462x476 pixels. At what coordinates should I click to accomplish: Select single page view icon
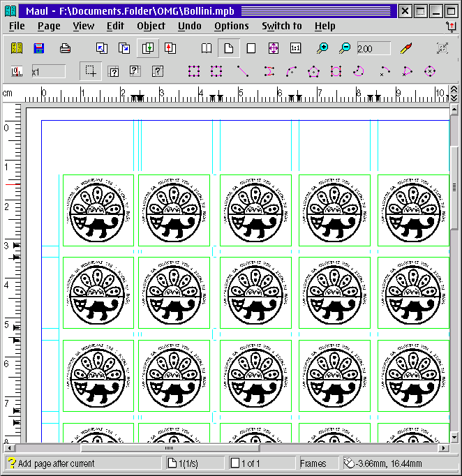point(229,48)
